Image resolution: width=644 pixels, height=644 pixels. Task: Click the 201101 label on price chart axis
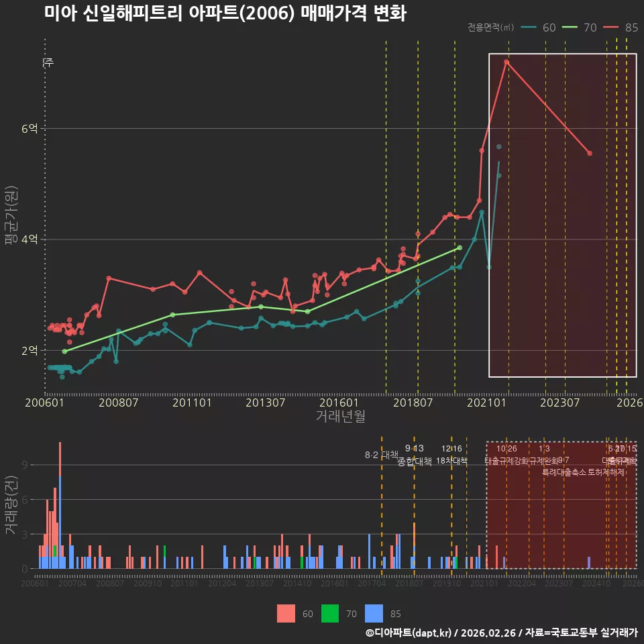192,402
